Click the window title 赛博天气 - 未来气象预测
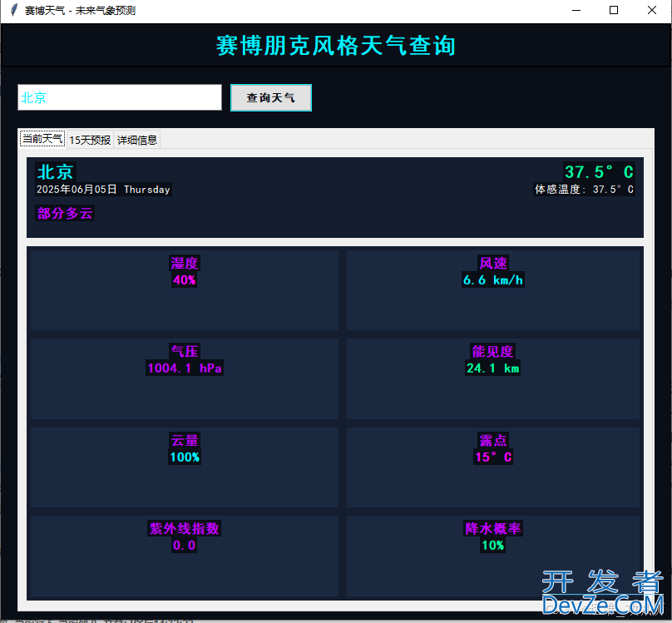The height and width of the screenshot is (623, 672). pyautogui.click(x=80, y=10)
